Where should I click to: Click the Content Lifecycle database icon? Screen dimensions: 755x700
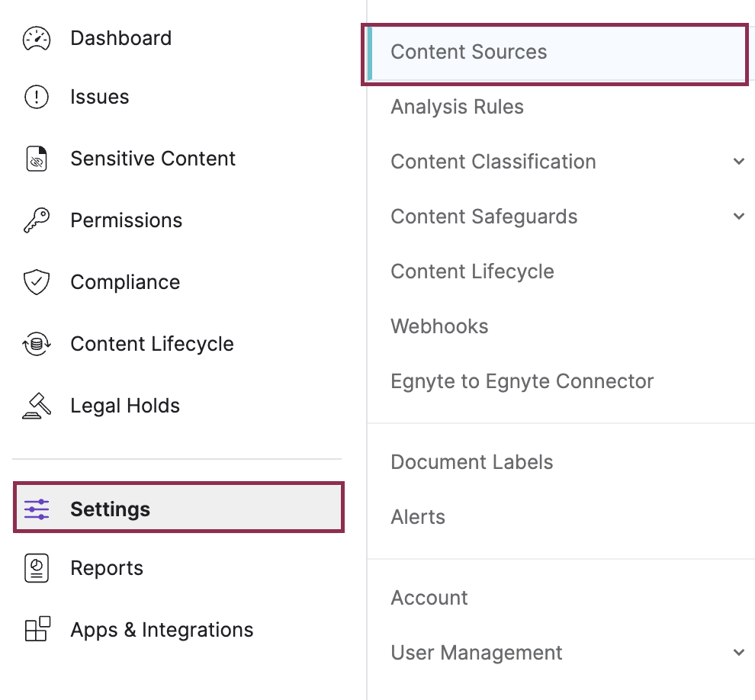tap(37, 344)
